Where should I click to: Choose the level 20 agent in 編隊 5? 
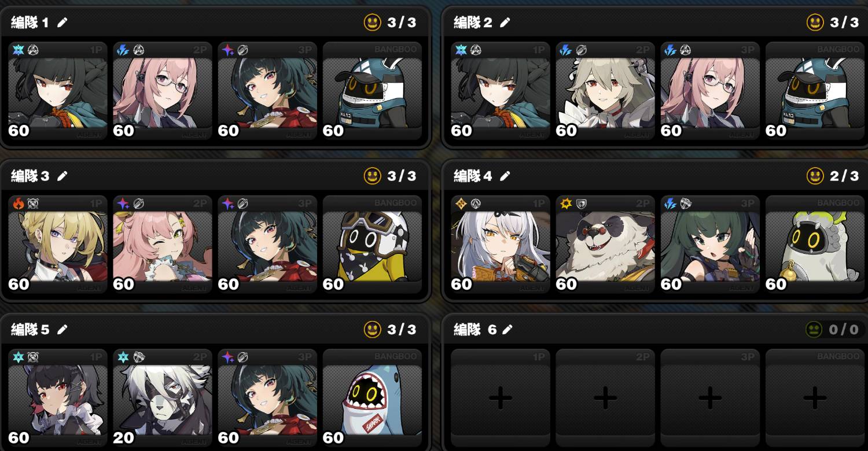[163, 397]
